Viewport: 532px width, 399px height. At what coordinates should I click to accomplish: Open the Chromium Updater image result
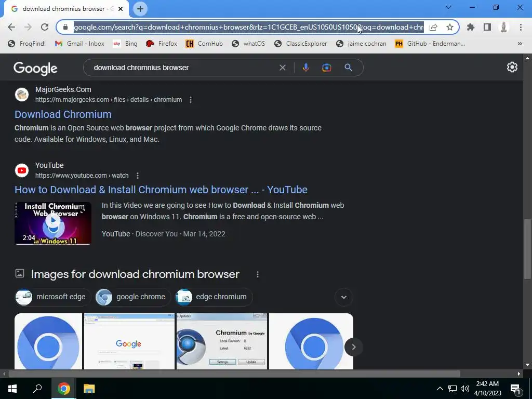[222, 341]
